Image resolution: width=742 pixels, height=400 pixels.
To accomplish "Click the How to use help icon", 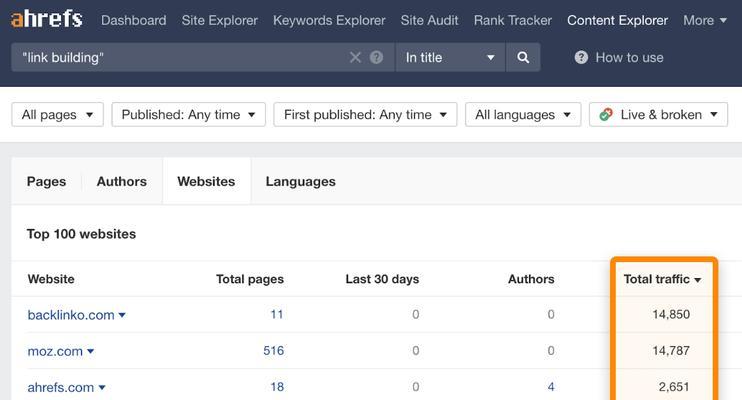I will [581, 57].
